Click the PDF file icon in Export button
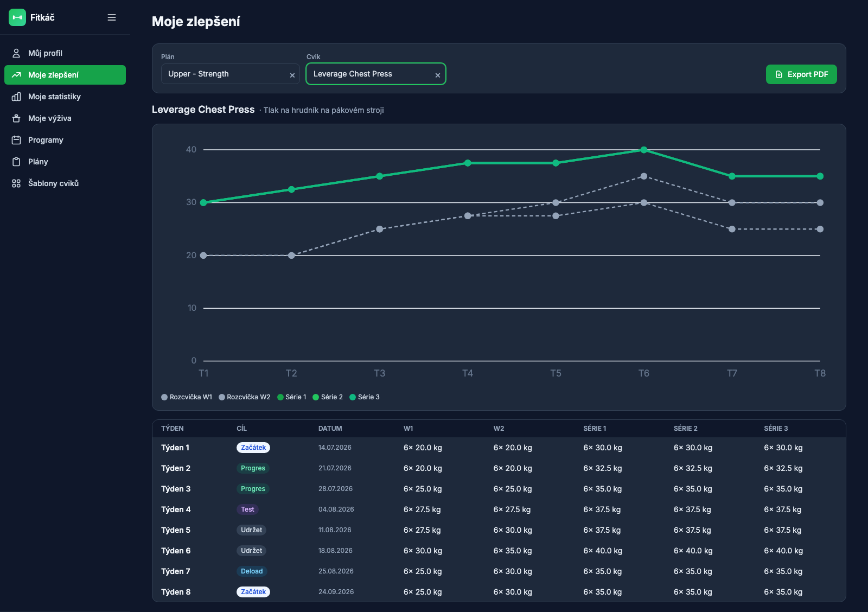 [x=779, y=74]
